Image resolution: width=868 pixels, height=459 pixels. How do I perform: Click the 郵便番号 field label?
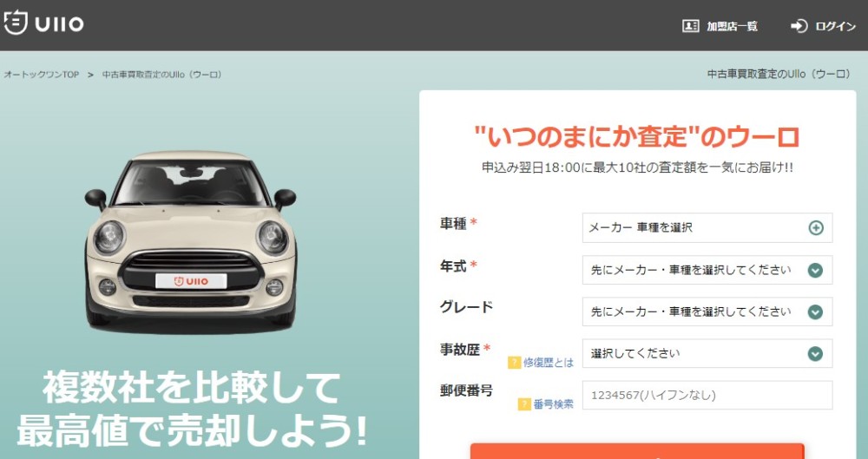click(x=466, y=391)
